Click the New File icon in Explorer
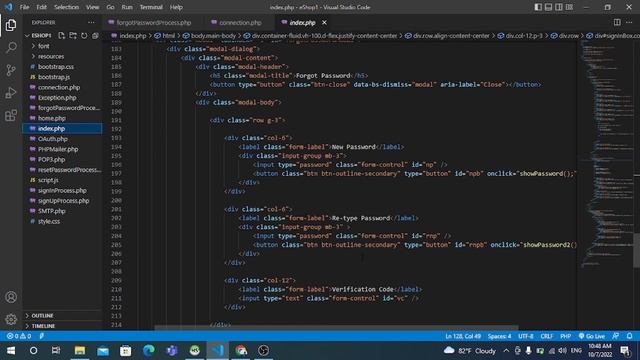The height and width of the screenshot is (360, 640). (x=61, y=36)
